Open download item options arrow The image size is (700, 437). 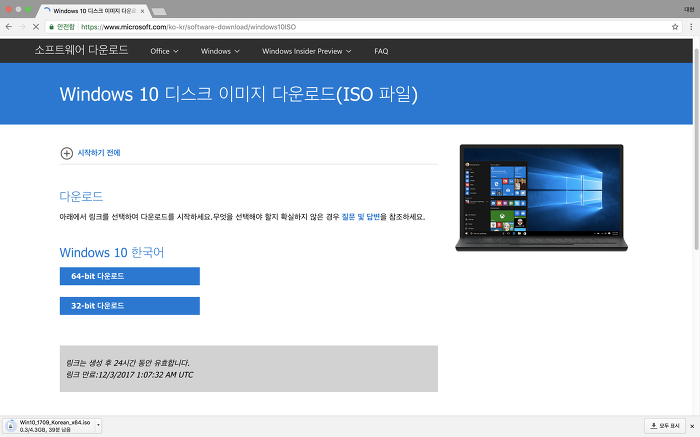98,426
